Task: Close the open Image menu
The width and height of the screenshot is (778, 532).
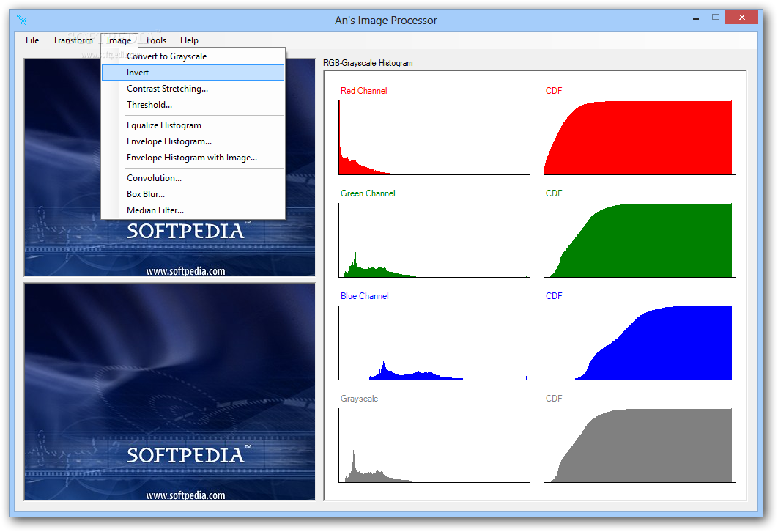Action: [x=119, y=40]
